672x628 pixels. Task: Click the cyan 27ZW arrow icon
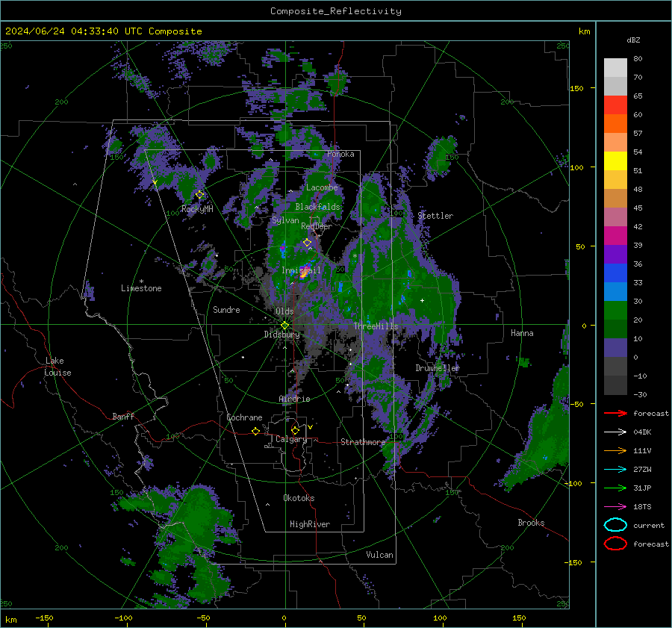click(615, 470)
